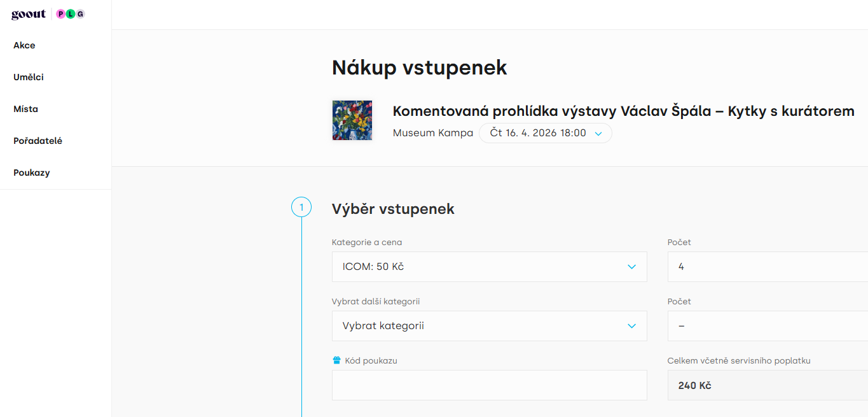Viewport: 868px width, 417px height.
Task: Expand the Vybrat kategorii dropdown
Action: tap(489, 326)
